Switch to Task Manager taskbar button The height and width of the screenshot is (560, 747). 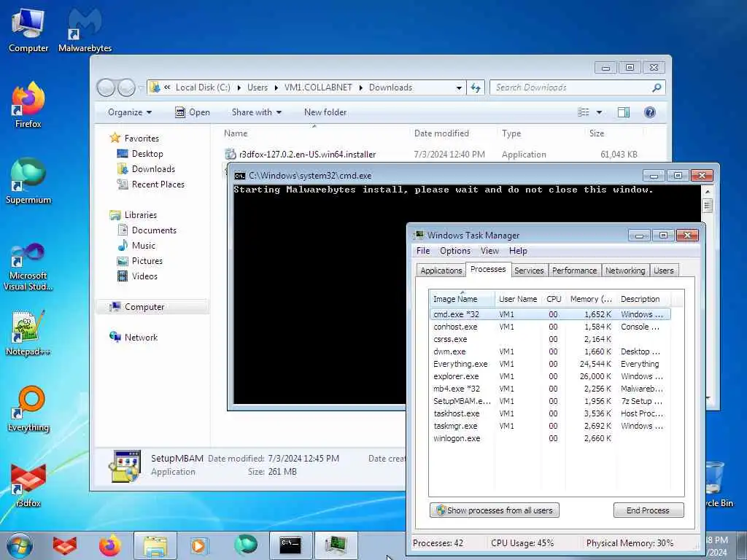336,545
